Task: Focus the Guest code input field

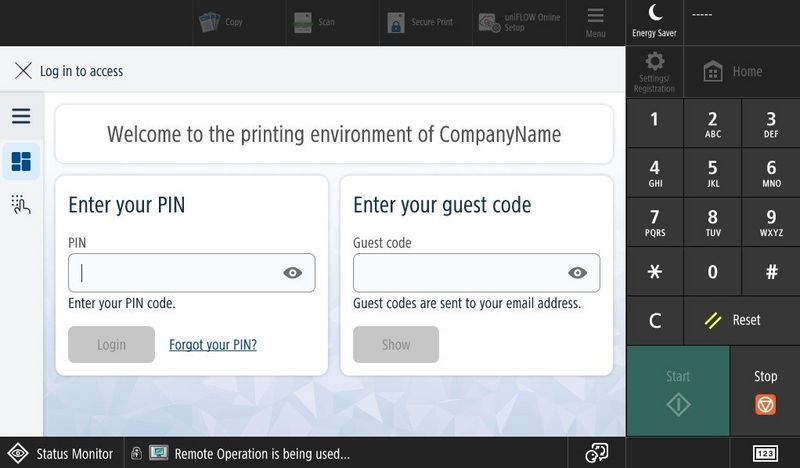Action: (x=458, y=273)
